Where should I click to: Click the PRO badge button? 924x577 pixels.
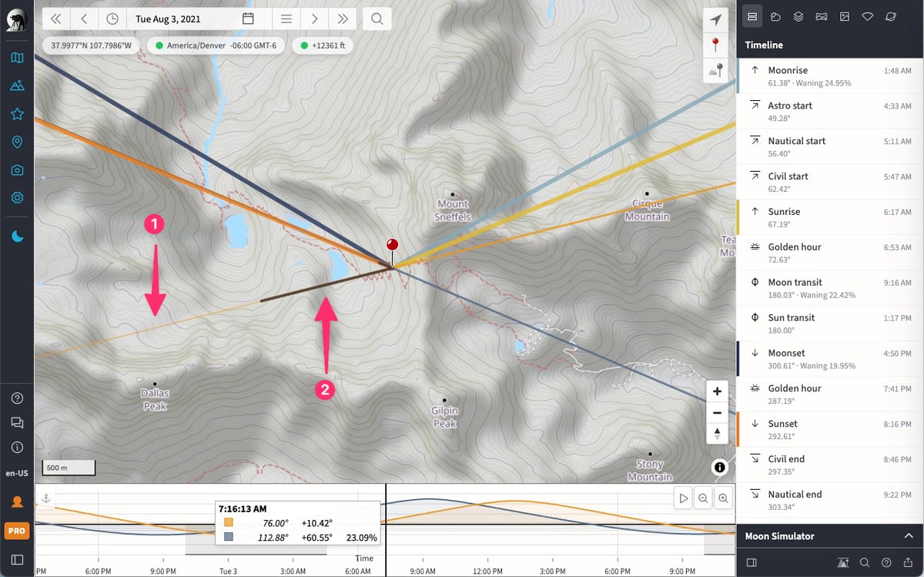tap(17, 531)
